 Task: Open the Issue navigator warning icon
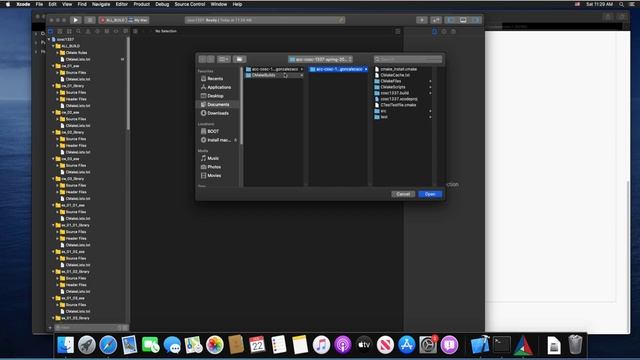pos(88,31)
